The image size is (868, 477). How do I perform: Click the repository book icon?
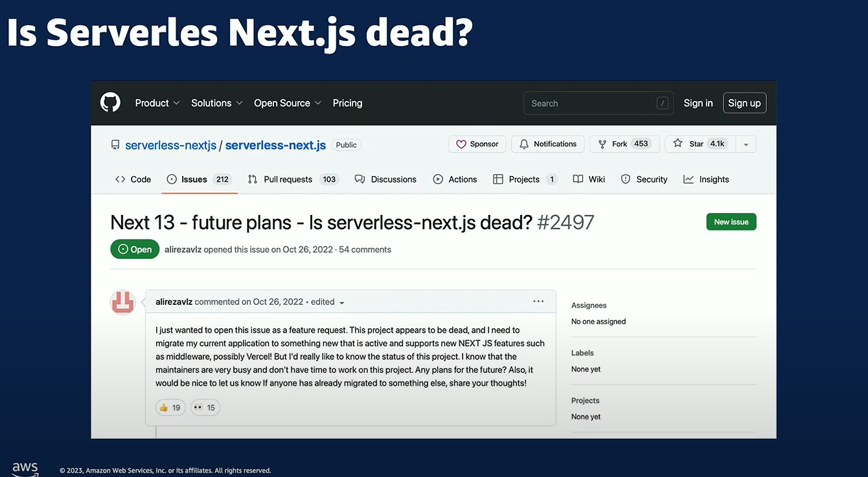[115, 145]
